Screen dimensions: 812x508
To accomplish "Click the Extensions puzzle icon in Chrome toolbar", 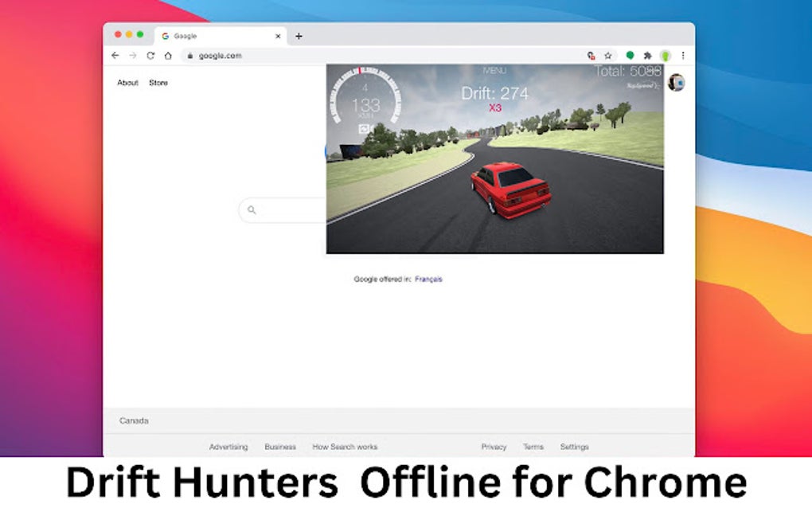I will click(x=646, y=56).
